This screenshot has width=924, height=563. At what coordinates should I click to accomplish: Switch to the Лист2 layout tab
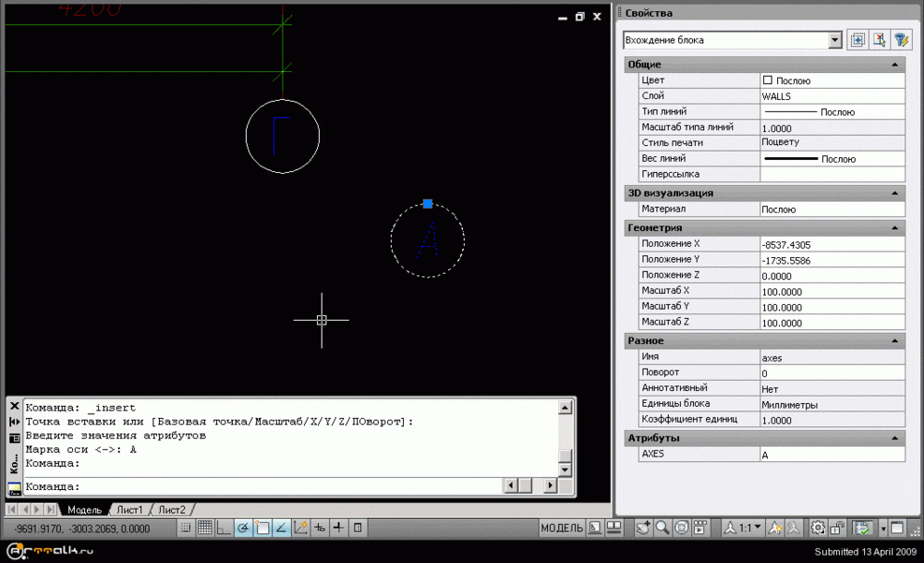click(x=172, y=510)
